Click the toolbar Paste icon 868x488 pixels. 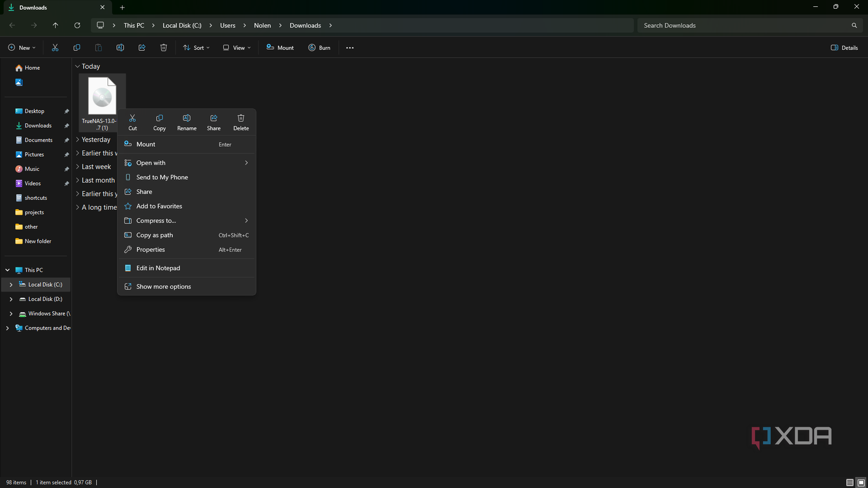98,47
